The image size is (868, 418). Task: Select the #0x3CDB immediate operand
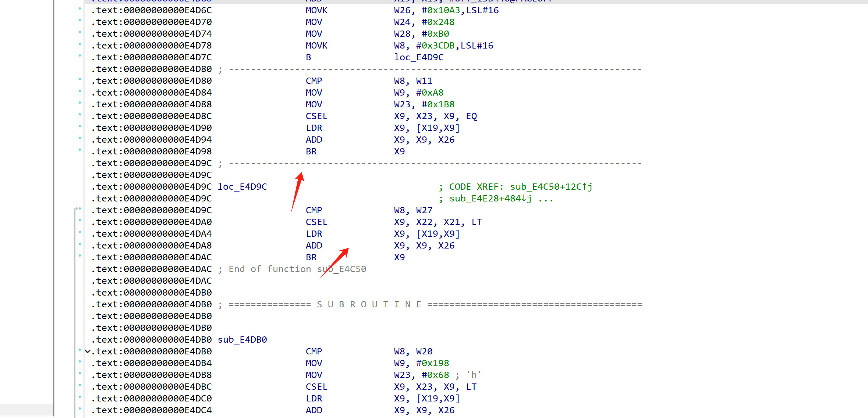pos(435,46)
